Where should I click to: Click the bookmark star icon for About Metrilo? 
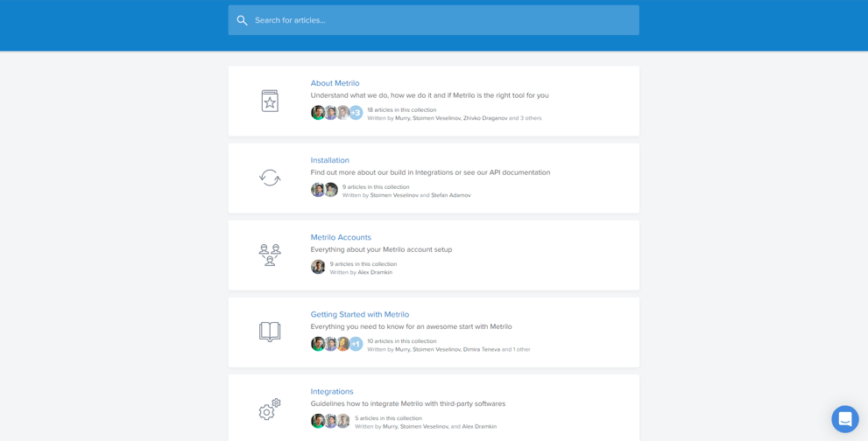click(270, 101)
